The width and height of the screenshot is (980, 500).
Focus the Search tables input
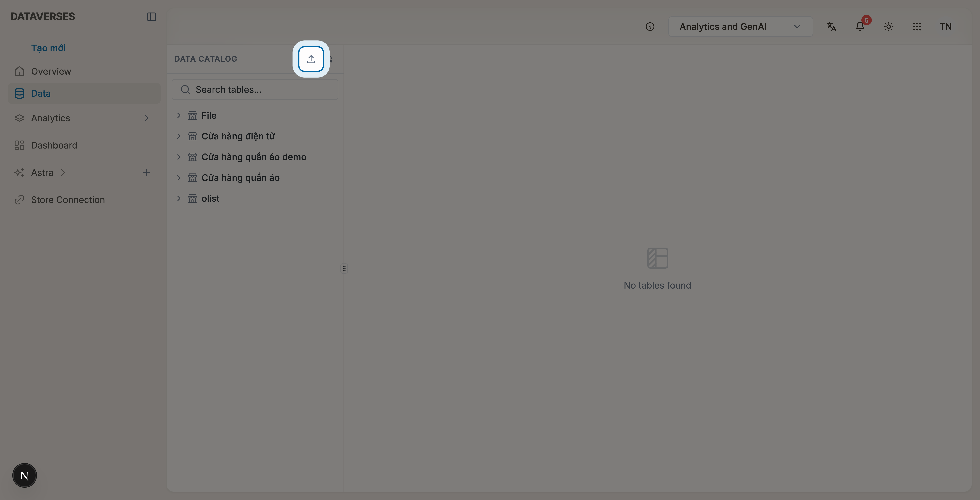(x=255, y=89)
